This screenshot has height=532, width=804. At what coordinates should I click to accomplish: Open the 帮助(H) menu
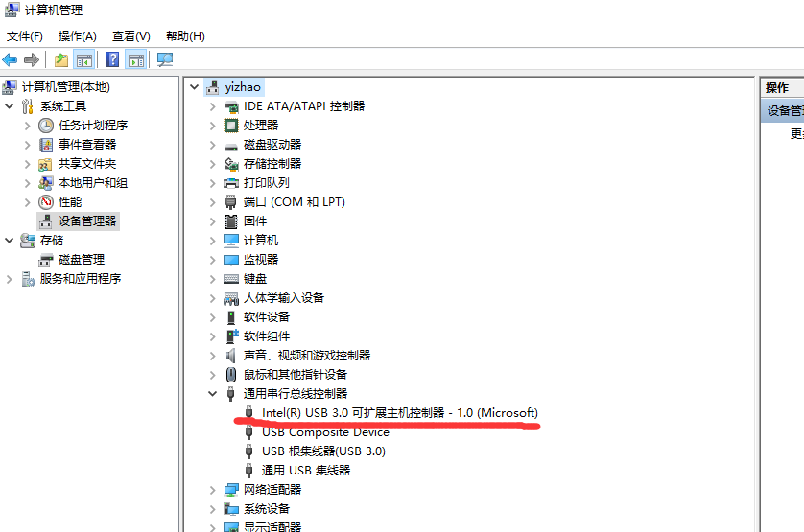pos(185,36)
